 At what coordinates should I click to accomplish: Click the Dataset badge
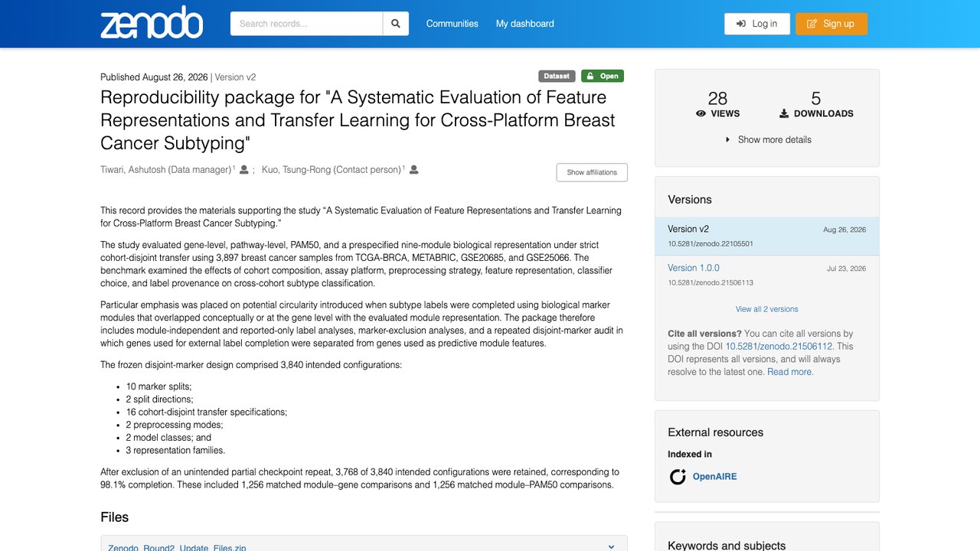pyautogui.click(x=557, y=76)
